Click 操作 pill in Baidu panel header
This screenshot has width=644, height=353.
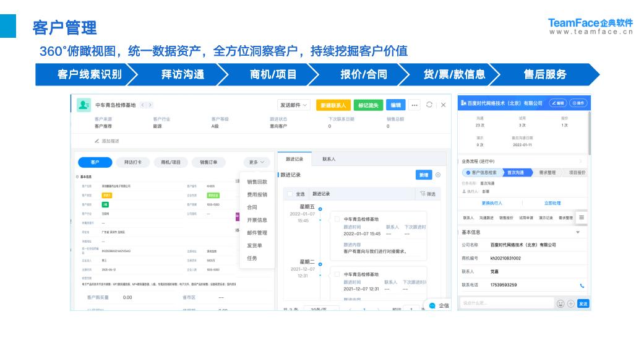coord(578,103)
